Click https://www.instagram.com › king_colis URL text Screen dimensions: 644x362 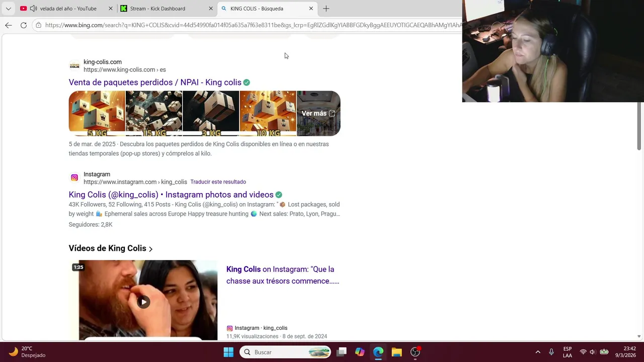coord(135,182)
